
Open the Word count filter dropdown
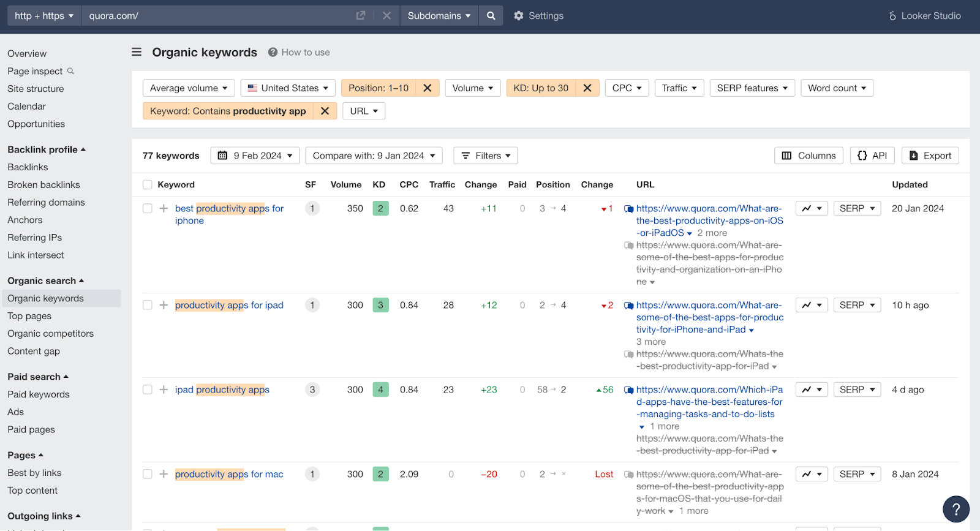(x=837, y=88)
